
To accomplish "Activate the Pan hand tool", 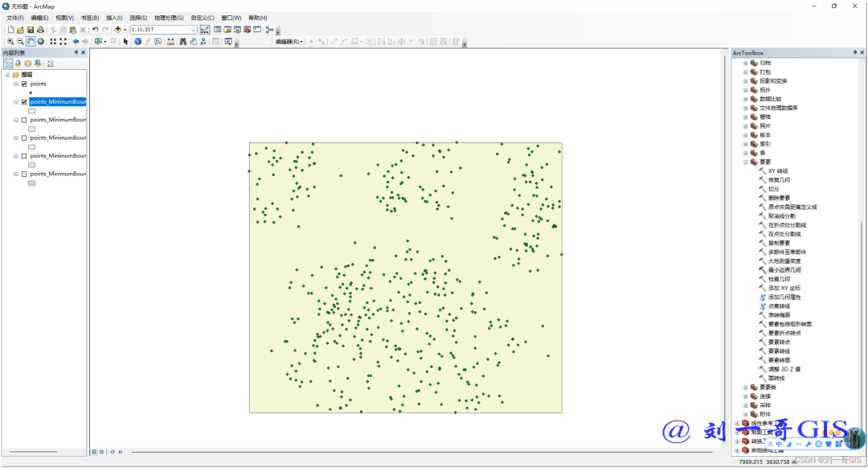I will coord(31,42).
